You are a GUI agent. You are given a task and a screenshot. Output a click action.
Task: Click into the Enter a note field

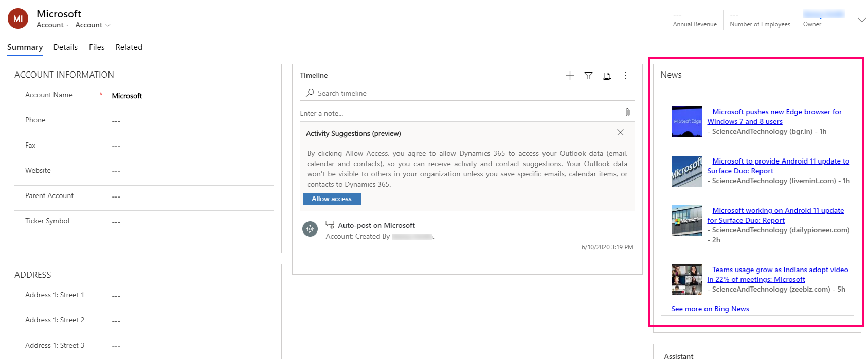(x=458, y=113)
